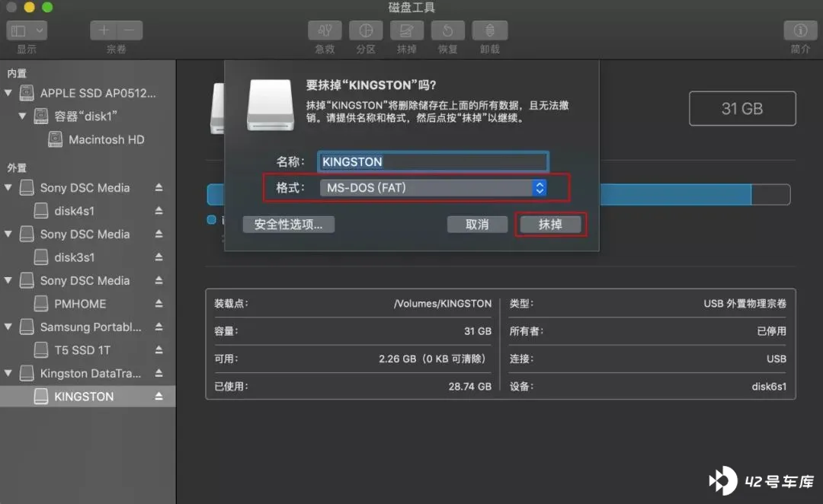
Task: Click the USB 外置物理宗卷 type value
Action: pos(745,304)
